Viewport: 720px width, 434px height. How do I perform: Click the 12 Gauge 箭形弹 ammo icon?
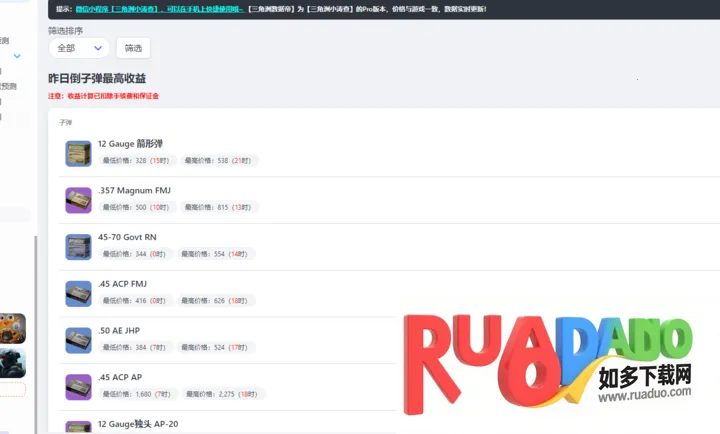78,153
